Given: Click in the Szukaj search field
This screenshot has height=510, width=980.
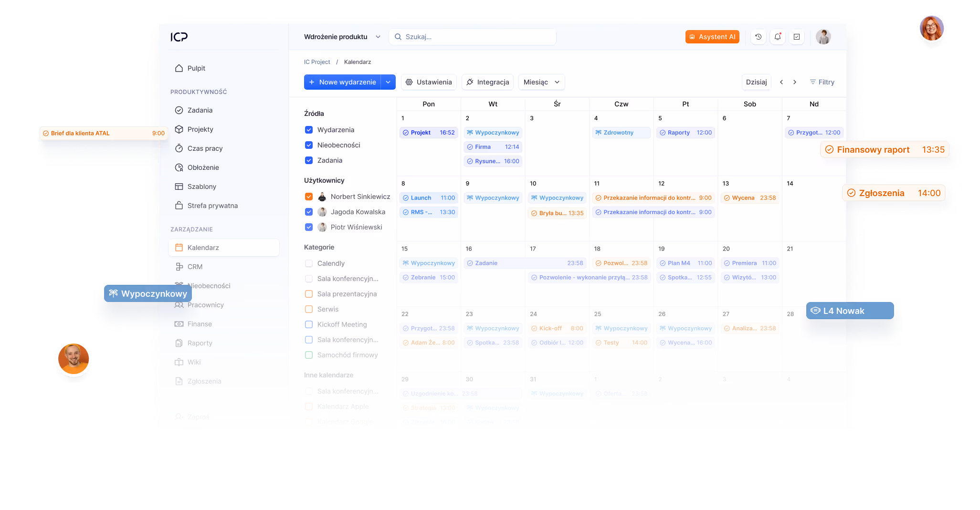Looking at the screenshot, I should [x=473, y=37].
